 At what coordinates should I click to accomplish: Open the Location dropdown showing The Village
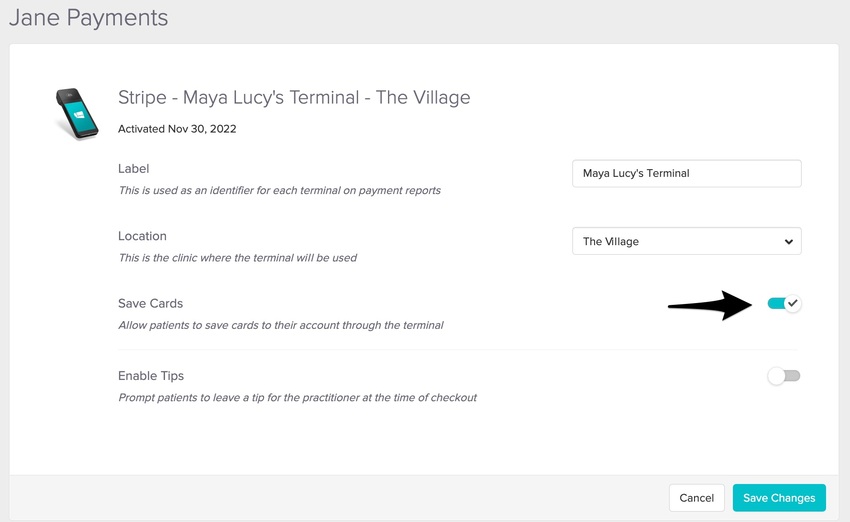click(686, 241)
